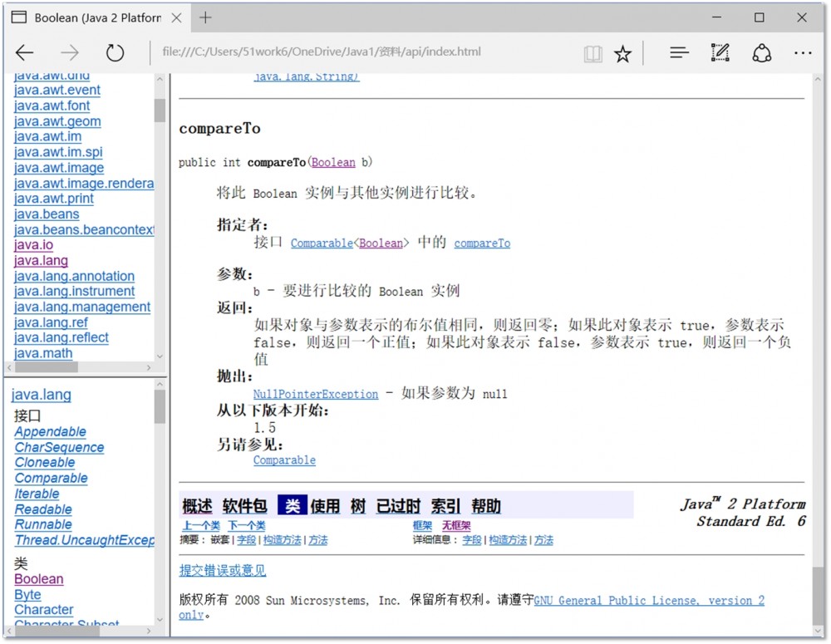Refresh the current page

115,52
